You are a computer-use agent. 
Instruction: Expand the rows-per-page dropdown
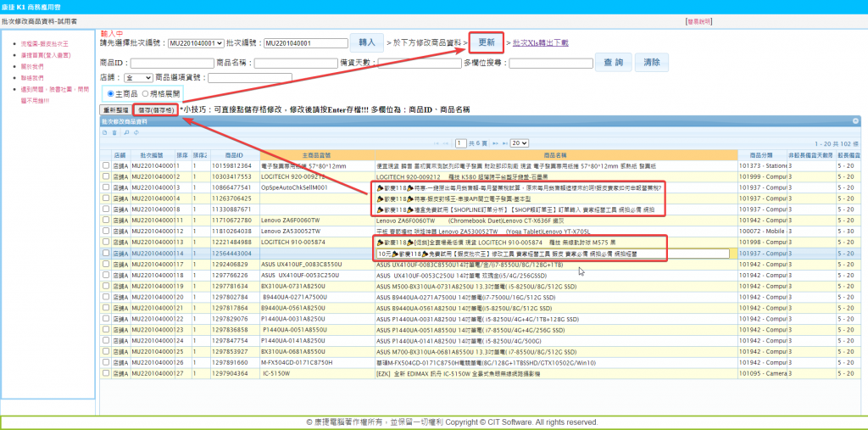[519, 143]
